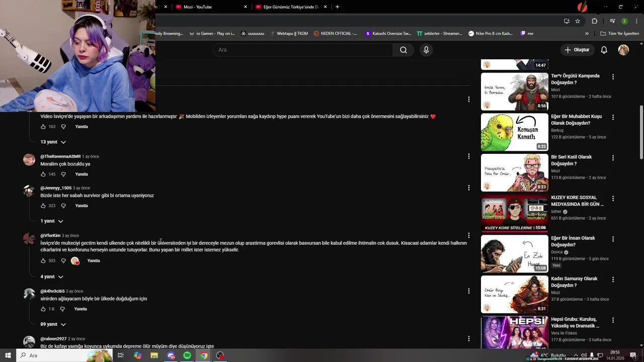Click the YouTube Ara search field

pyautogui.click(x=303, y=50)
